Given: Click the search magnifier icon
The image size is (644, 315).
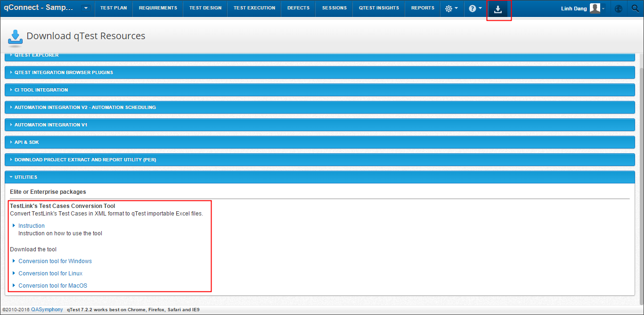Looking at the screenshot, I should tap(635, 8).
